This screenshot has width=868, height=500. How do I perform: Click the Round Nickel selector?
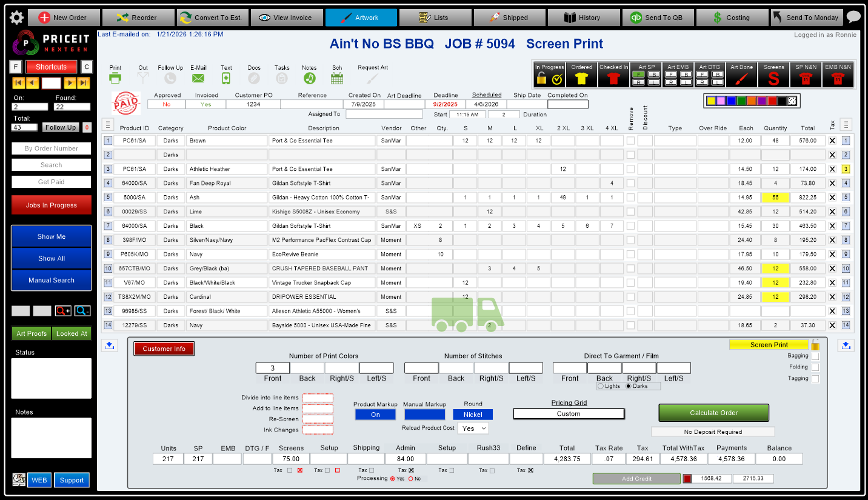pyautogui.click(x=473, y=414)
